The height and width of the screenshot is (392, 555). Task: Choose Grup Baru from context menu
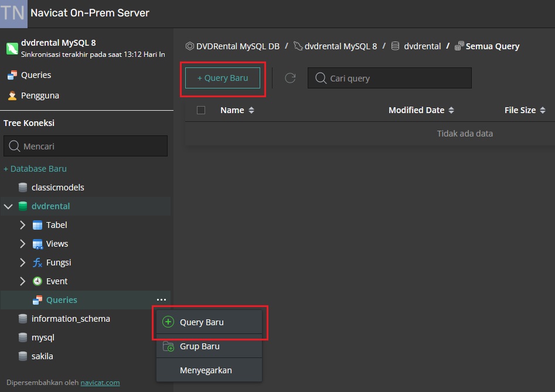pyautogui.click(x=209, y=346)
